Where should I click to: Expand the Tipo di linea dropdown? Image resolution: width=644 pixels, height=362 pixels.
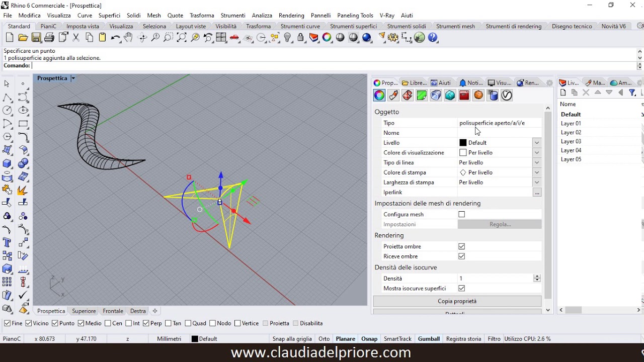[x=537, y=163]
